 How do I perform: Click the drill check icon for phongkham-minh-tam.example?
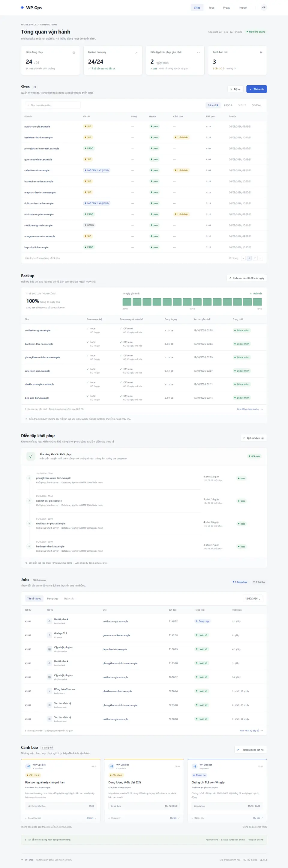29,478
